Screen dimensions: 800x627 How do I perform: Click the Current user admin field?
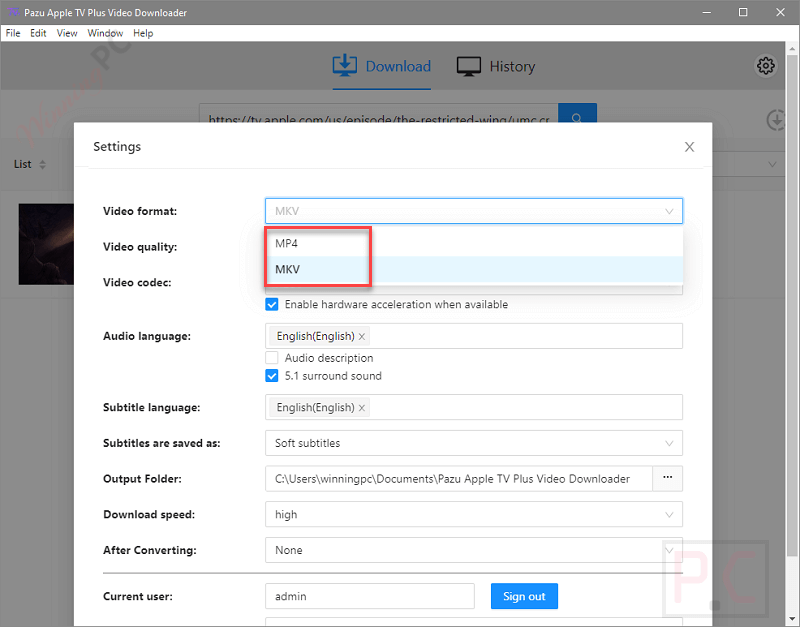pos(370,596)
